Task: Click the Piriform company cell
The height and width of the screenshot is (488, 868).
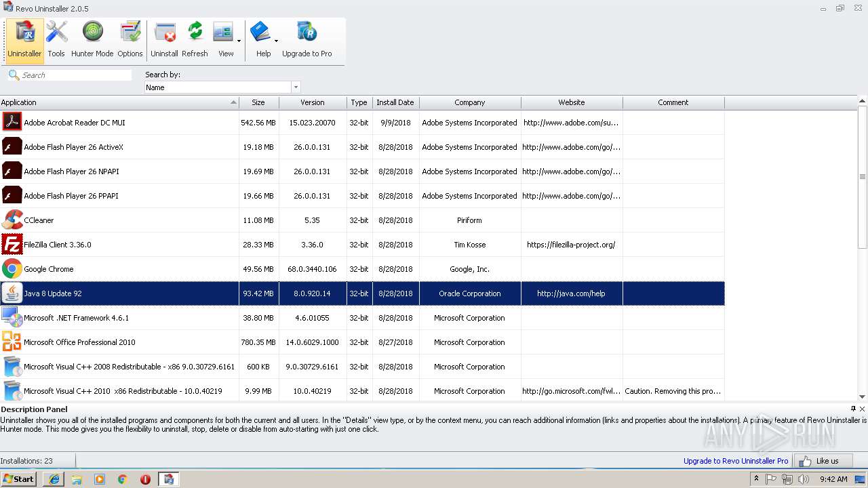Action: [x=470, y=220]
